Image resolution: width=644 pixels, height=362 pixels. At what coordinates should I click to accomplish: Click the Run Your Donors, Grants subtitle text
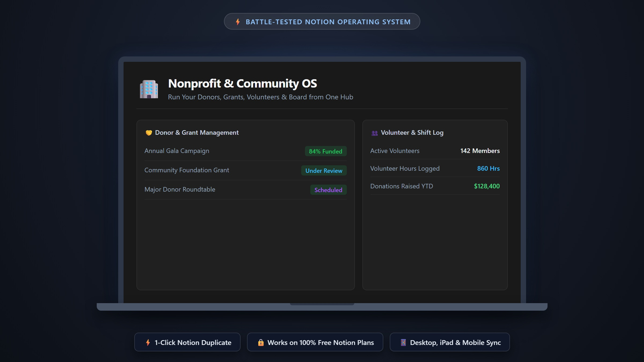pyautogui.click(x=261, y=97)
